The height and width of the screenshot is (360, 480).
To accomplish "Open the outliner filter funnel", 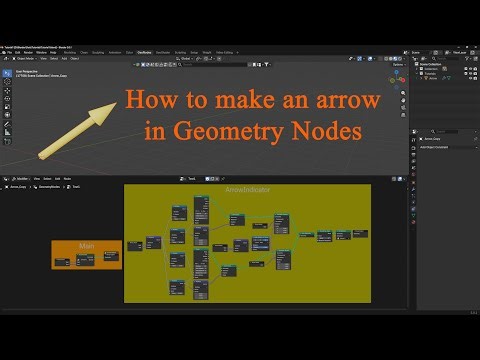I will 467,59.
